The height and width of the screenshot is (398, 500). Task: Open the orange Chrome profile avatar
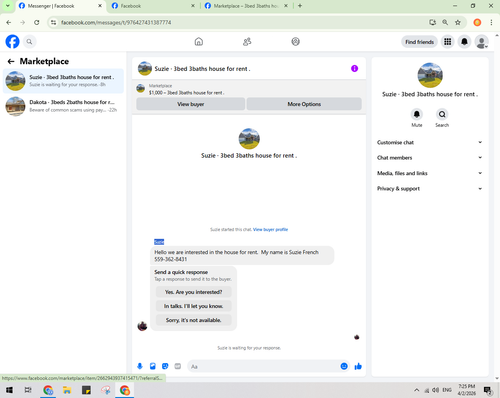(x=477, y=22)
